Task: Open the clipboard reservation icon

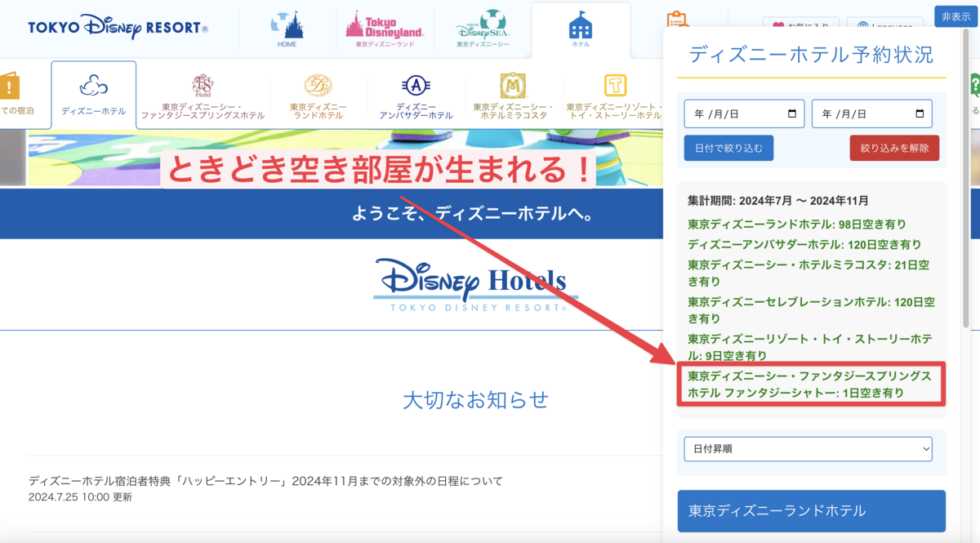Action: (677, 21)
